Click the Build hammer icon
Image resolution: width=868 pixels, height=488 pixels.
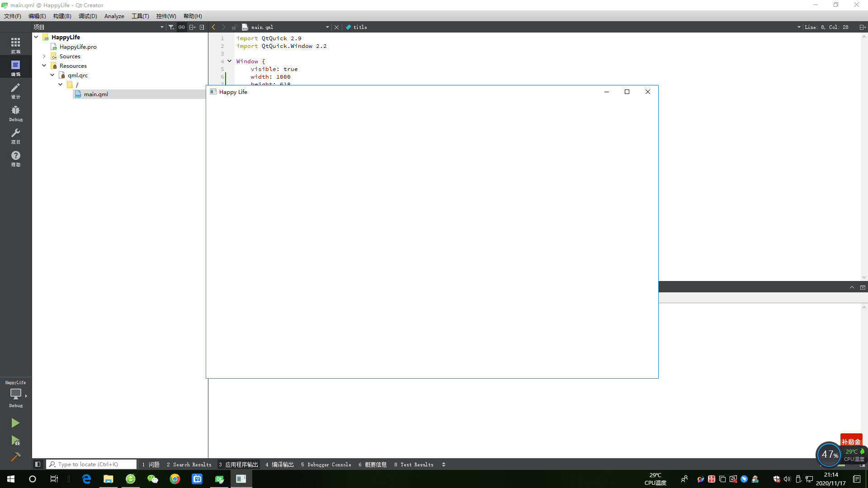tap(15, 457)
